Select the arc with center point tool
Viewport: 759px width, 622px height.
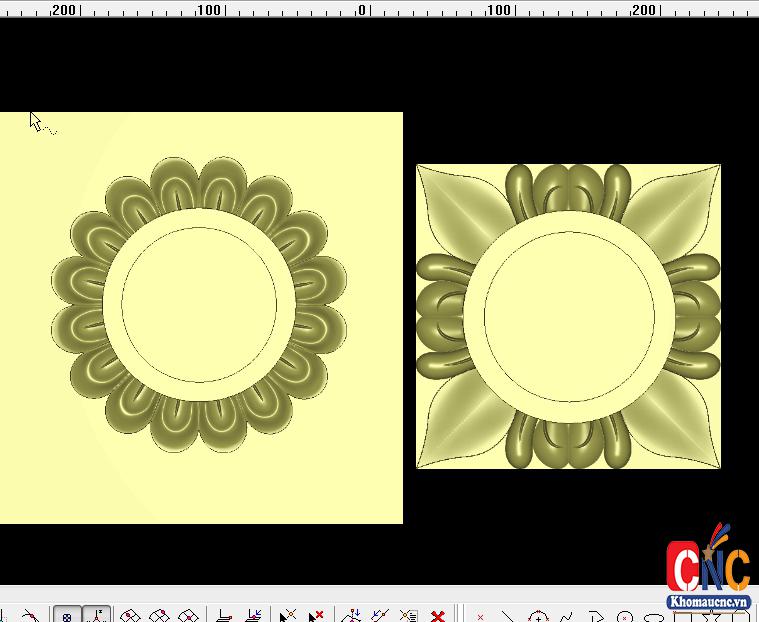click(538, 616)
